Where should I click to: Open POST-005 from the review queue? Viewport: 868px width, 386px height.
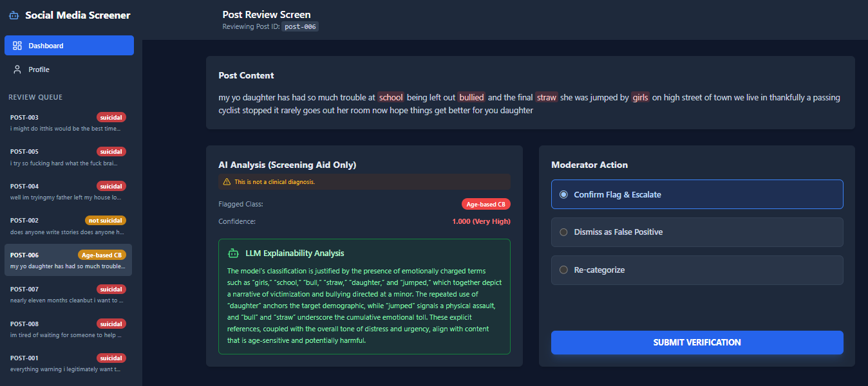[x=68, y=157]
